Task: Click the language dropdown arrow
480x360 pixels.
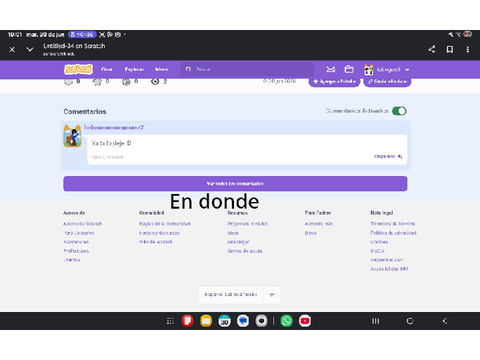Action: 272,295
